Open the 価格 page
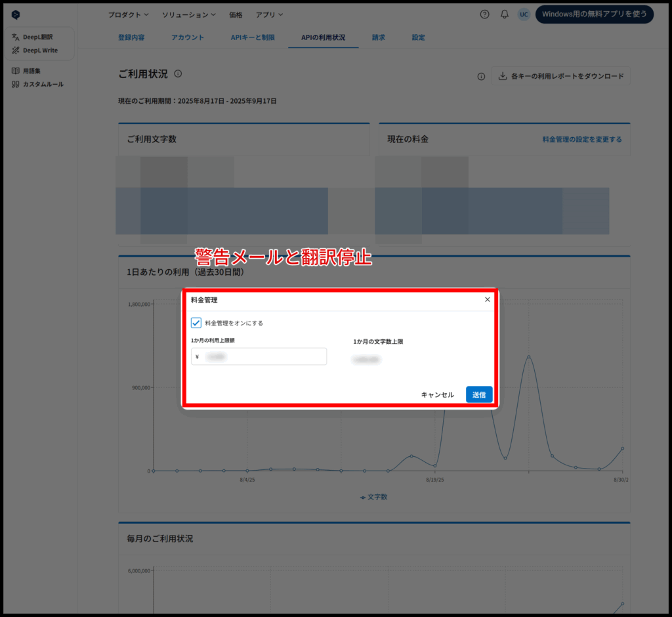This screenshot has width=672, height=617. pyautogui.click(x=236, y=14)
